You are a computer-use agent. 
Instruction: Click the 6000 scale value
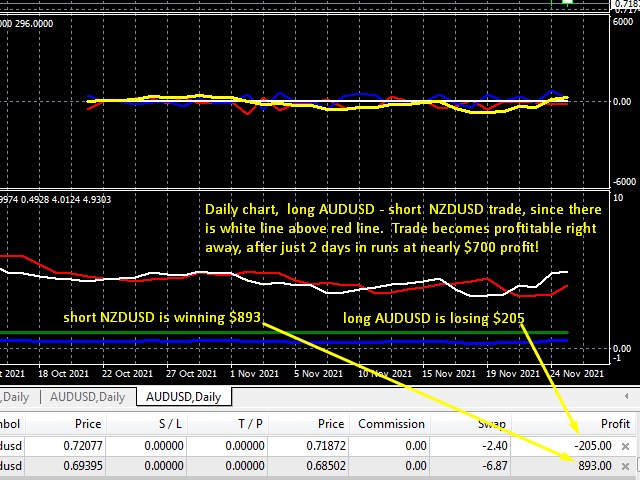622,22
